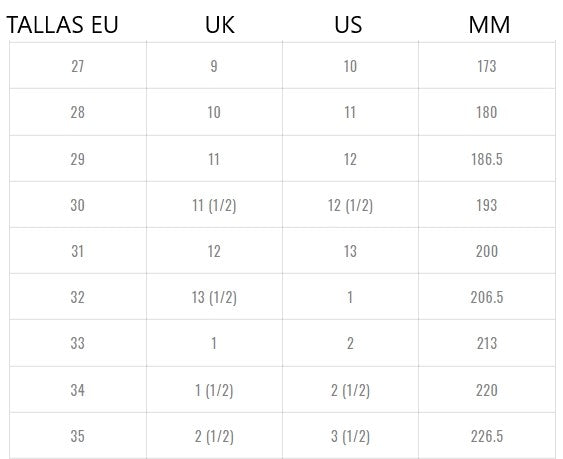Image resolution: width=563 pixels, height=459 pixels.
Task: Click the UK 11 (1/2) cell
Action: coord(214,205)
